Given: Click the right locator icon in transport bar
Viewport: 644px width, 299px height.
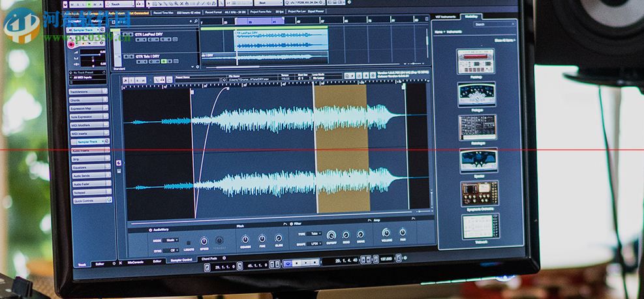Looking at the screenshot, I should (239, 266).
